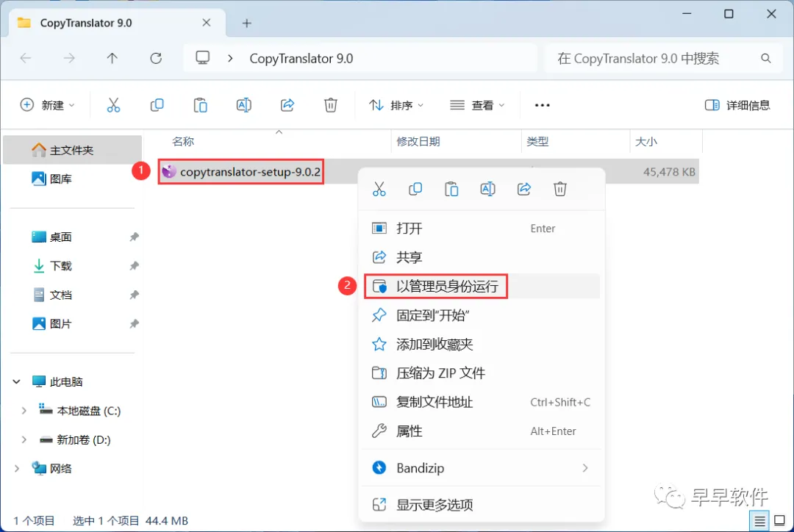794x532 pixels.
Task: Toggle the 详细信息 details pane
Action: (x=737, y=105)
